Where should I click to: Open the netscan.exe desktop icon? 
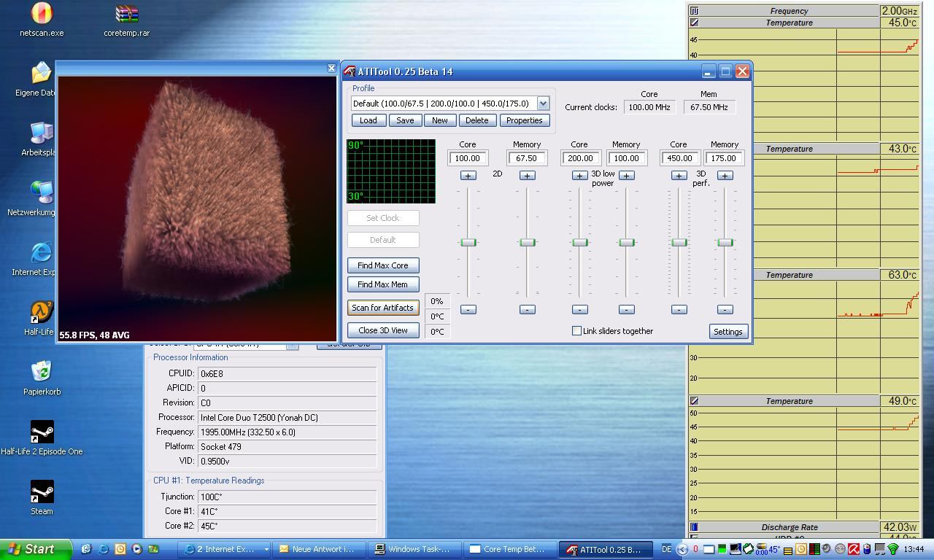(42, 14)
